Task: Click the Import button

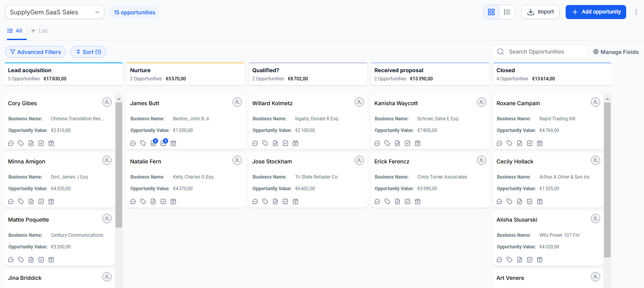Action: (540, 12)
